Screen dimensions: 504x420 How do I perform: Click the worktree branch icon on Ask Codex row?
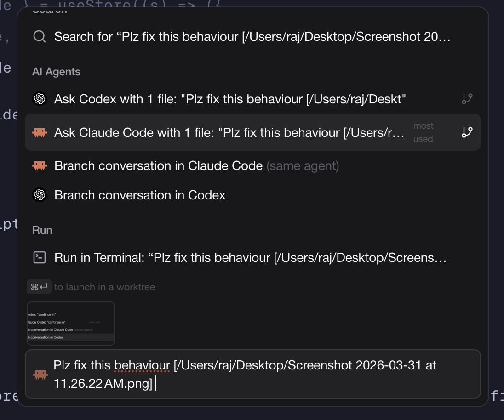click(467, 99)
